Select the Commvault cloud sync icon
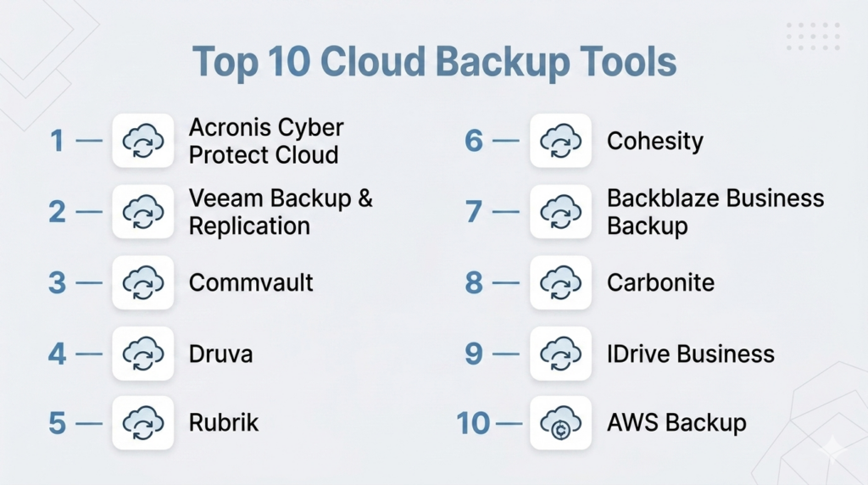868x485 pixels. point(142,282)
